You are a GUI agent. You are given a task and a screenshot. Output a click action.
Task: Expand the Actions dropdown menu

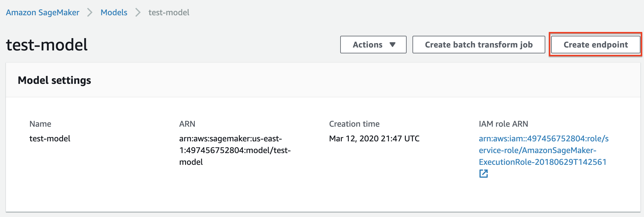373,45
